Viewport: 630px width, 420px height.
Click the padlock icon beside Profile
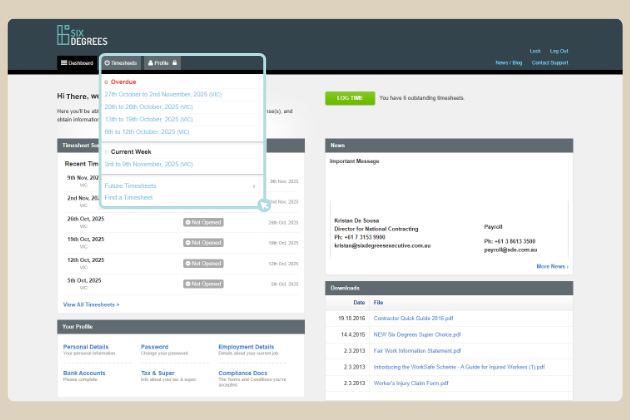tap(175, 63)
